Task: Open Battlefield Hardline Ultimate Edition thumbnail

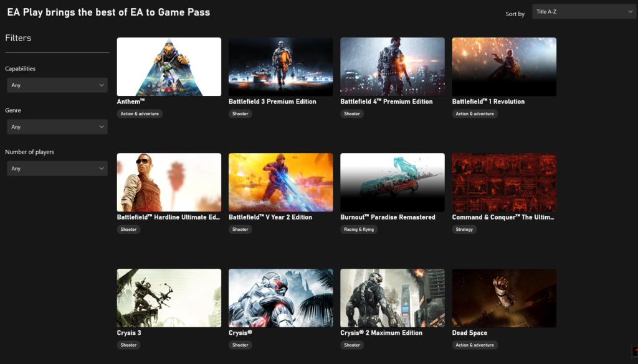Action: [169, 182]
